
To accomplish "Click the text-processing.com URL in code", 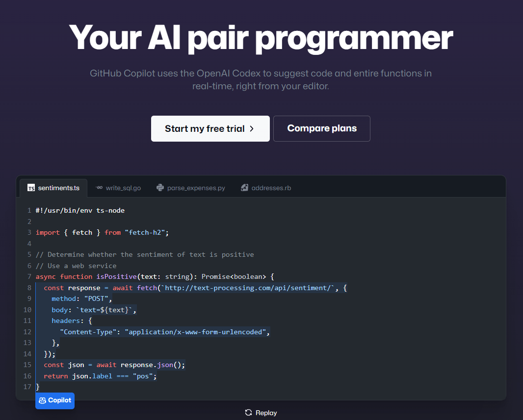I will click(247, 288).
